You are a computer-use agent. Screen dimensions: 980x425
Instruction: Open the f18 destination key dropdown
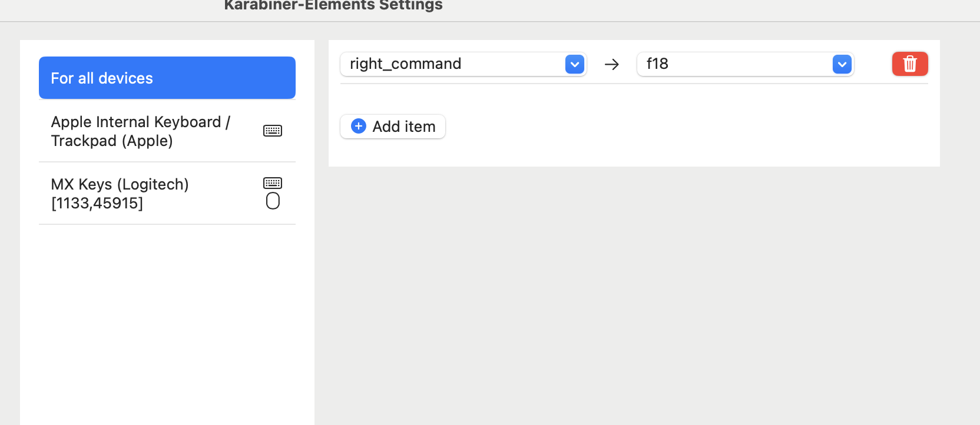pyautogui.click(x=746, y=64)
